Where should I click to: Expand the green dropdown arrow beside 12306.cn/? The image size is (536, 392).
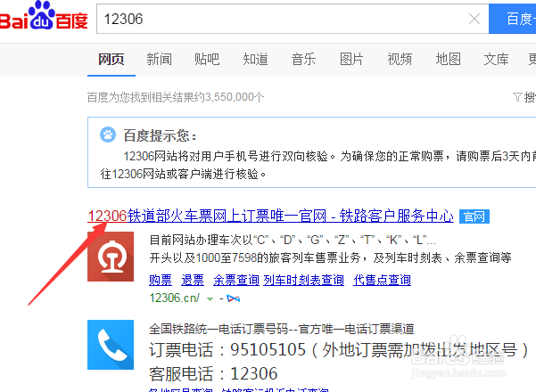(x=210, y=299)
